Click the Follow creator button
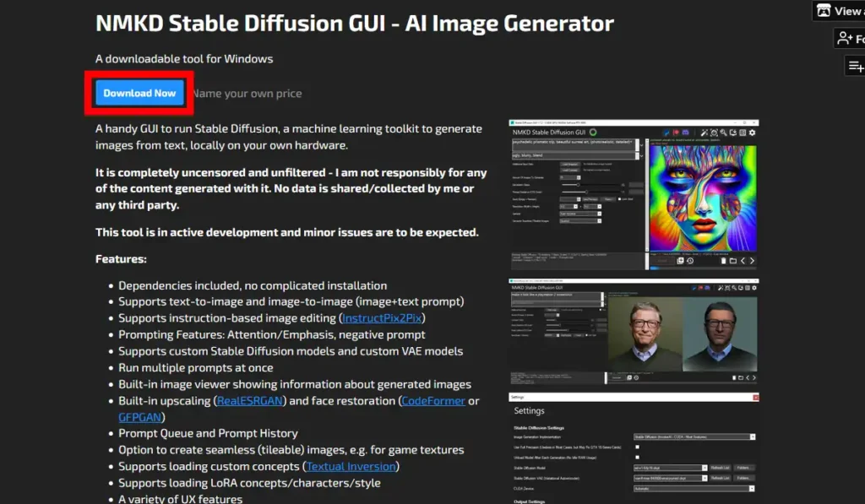865x504 pixels. coord(849,39)
